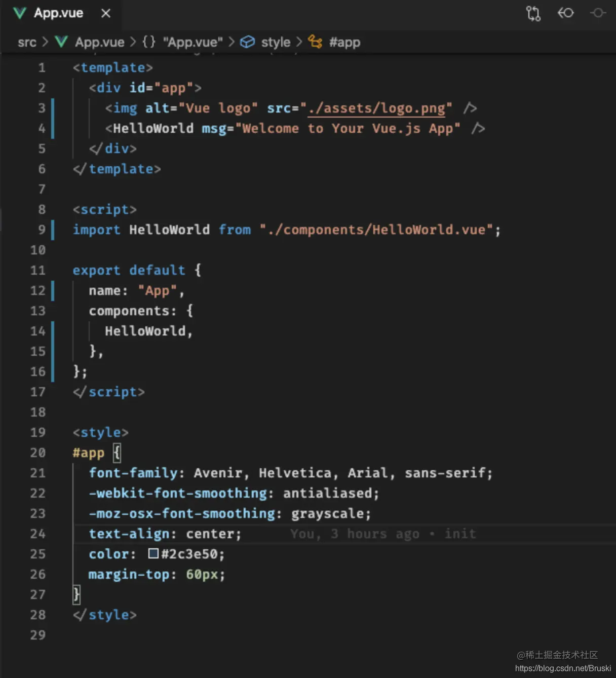
Task: Click the dimmed circle-line icon in the top-right toolbar
Action: [598, 13]
